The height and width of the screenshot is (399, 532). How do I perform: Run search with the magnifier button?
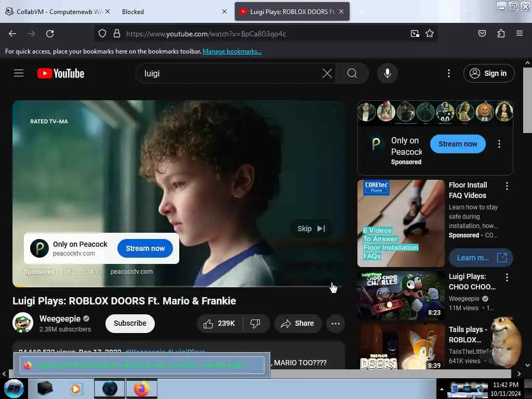pos(352,73)
